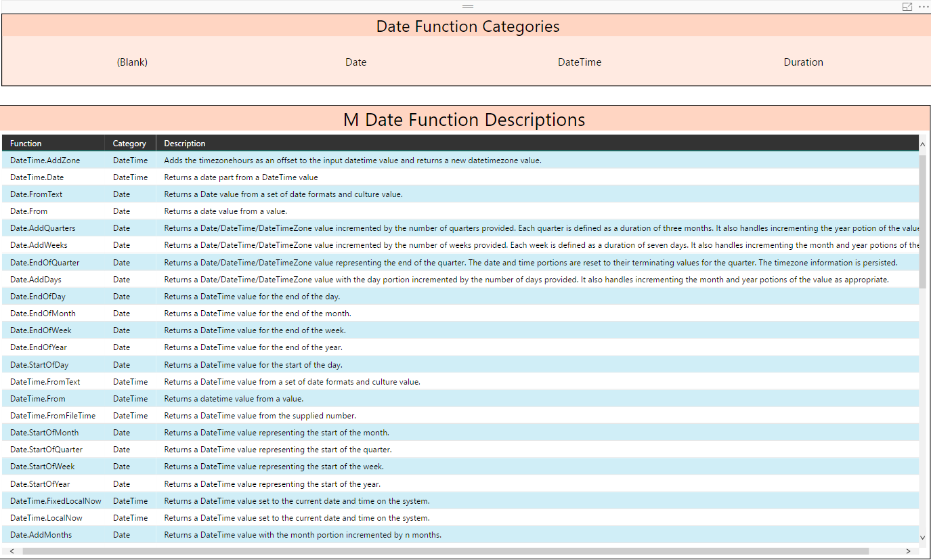Click the up arrow on the vertical scrollbar
The width and height of the screenshot is (931, 560).
[922, 143]
